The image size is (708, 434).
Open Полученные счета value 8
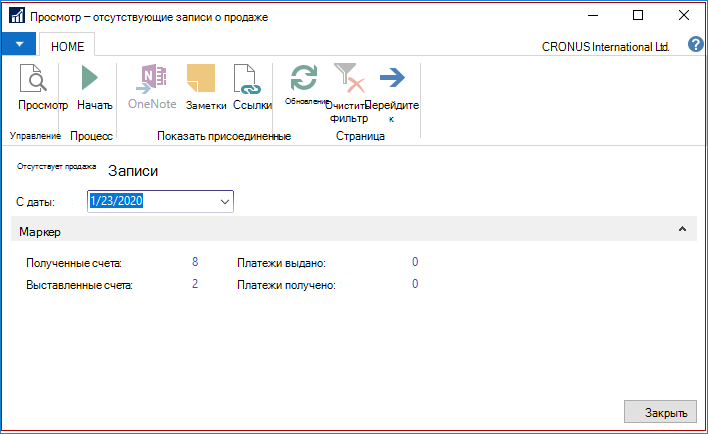point(195,262)
